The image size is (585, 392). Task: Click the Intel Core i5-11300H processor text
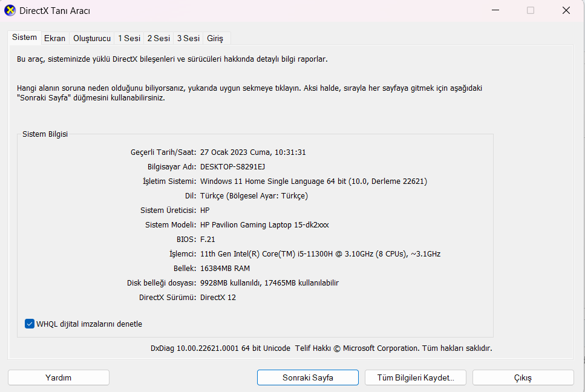(x=320, y=254)
